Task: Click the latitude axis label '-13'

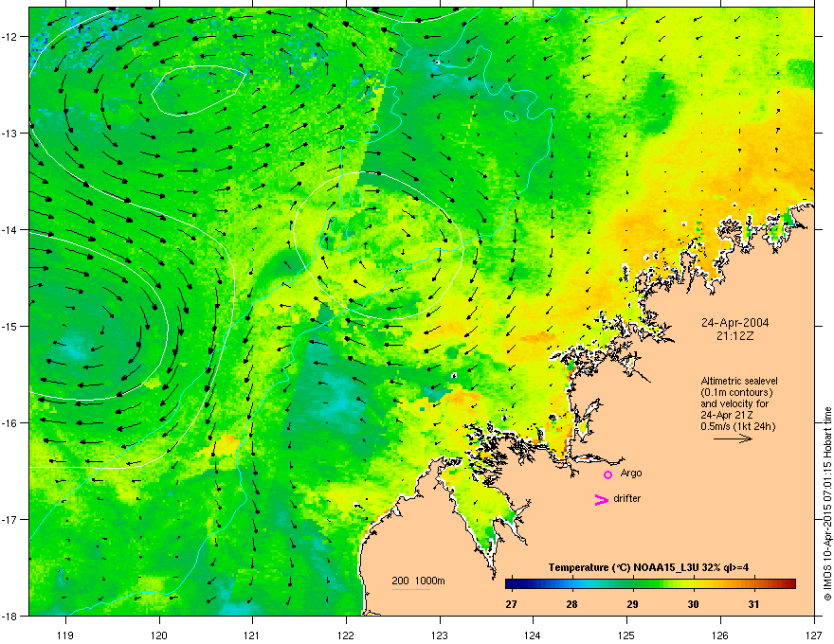Action: pyautogui.click(x=10, y=134)
